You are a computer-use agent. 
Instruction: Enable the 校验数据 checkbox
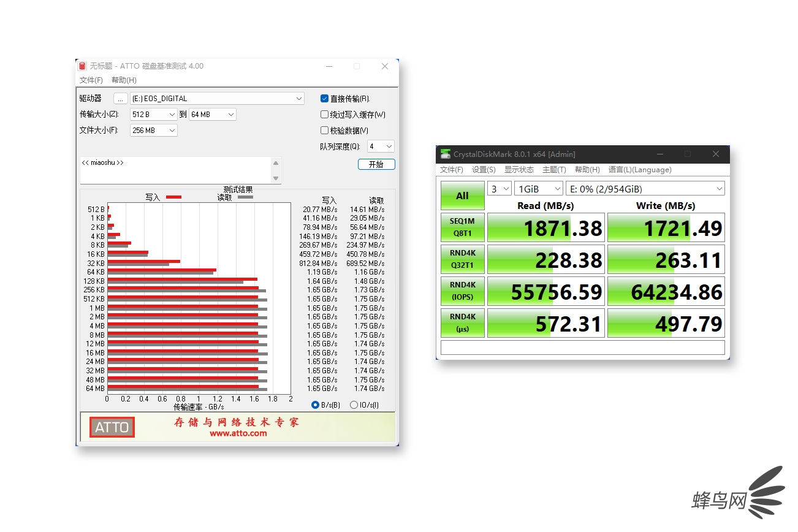[325, 131]
